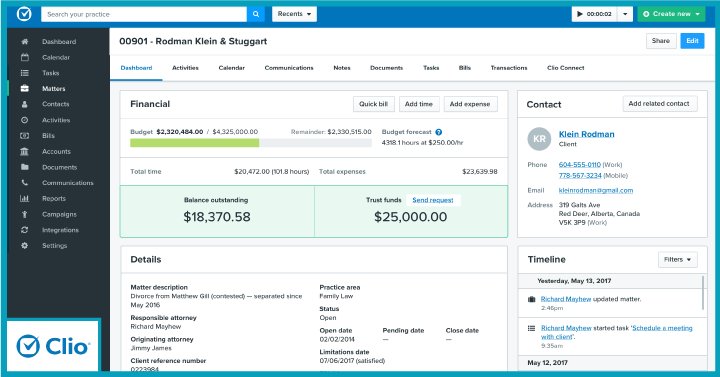The image size is (720, 377).
Task: Open the Klein Rodman contact link
Action: click(586, 134)
